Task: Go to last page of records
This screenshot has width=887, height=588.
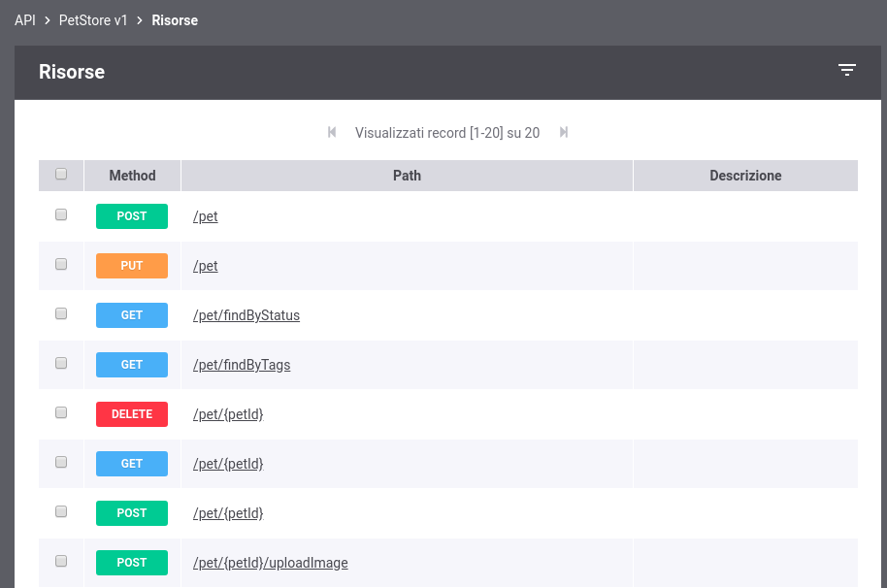Action: point(564,132)
